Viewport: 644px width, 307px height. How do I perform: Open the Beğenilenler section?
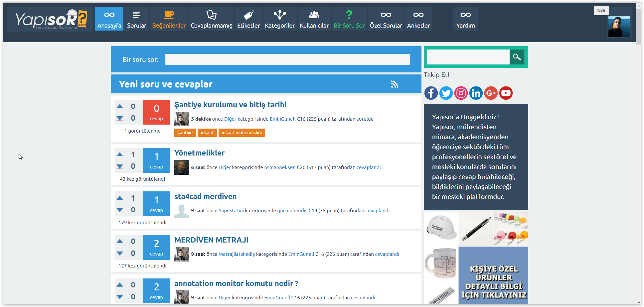[x=169, y=19]
